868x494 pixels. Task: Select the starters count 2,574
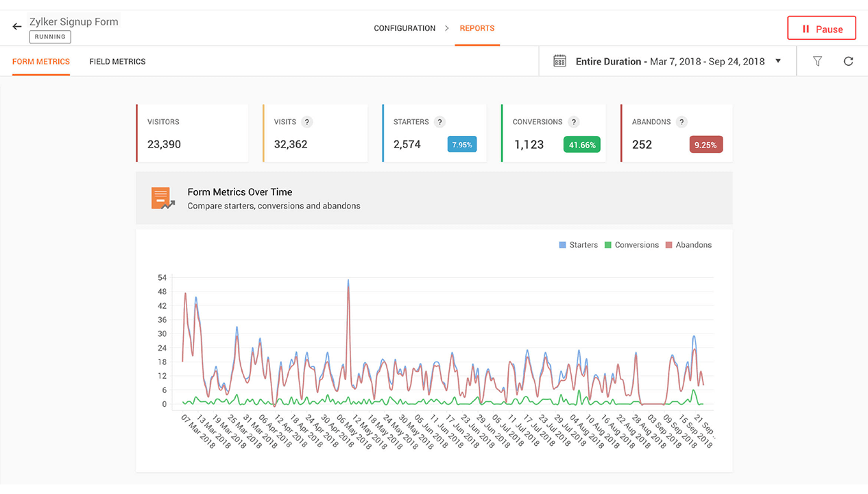click(x=407, y=145)
